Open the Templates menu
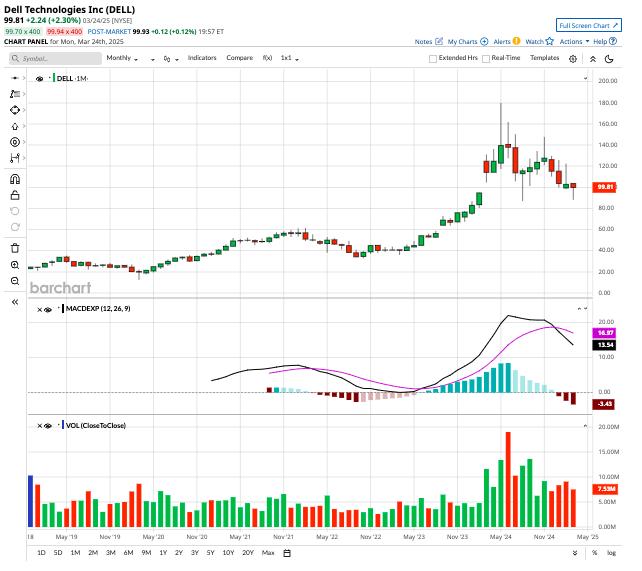Viewport: 642px width, 571px height. click(544, 58)
